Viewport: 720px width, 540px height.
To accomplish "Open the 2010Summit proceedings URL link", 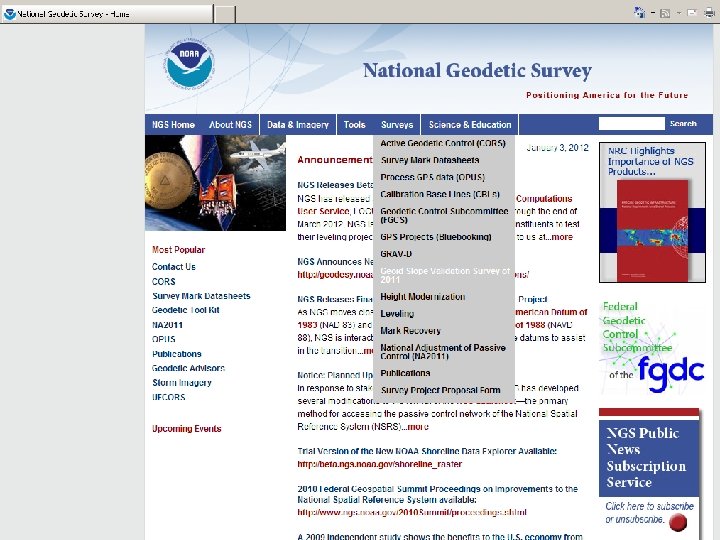I will pos(411,512).
